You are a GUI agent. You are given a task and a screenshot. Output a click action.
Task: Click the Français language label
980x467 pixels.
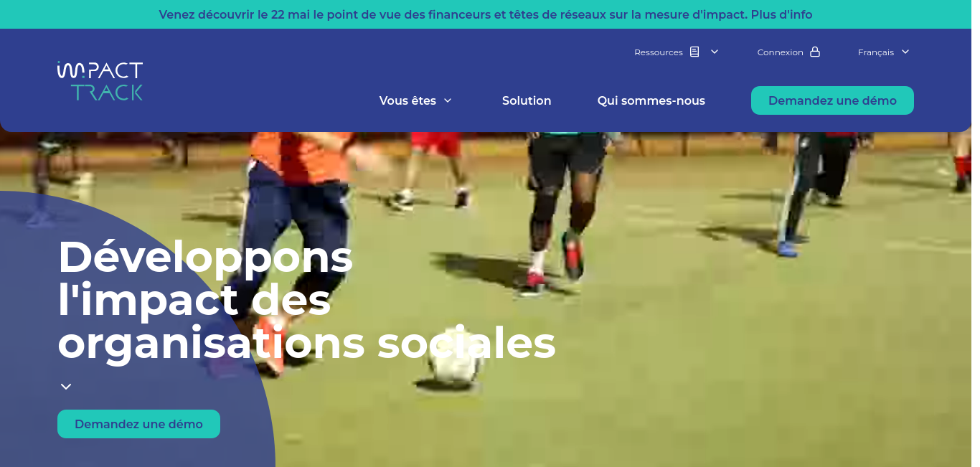tap(876, 52)
